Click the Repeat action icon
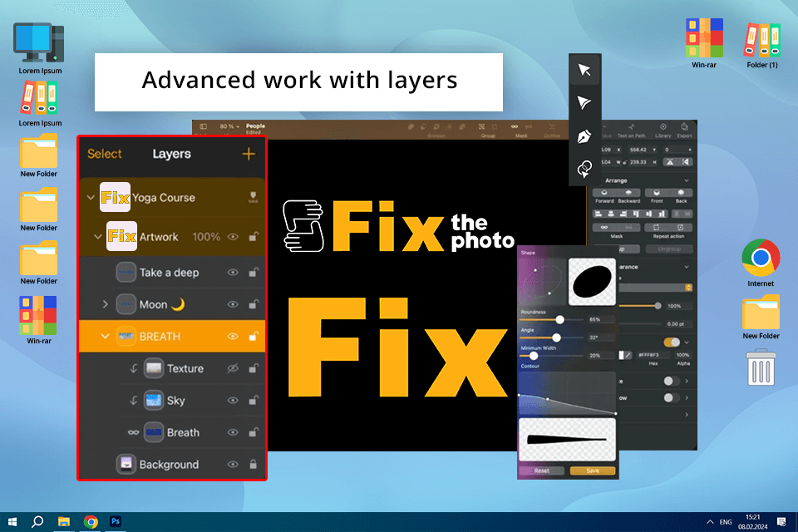The height and width of the screenshot is (532, 798). pyautogui.click(x=657, y=227)
